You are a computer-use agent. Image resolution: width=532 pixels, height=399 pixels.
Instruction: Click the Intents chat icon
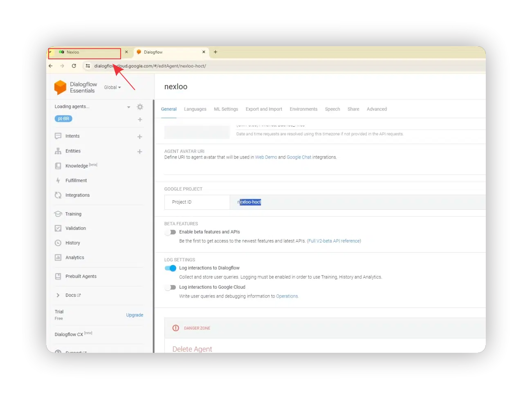58,136
